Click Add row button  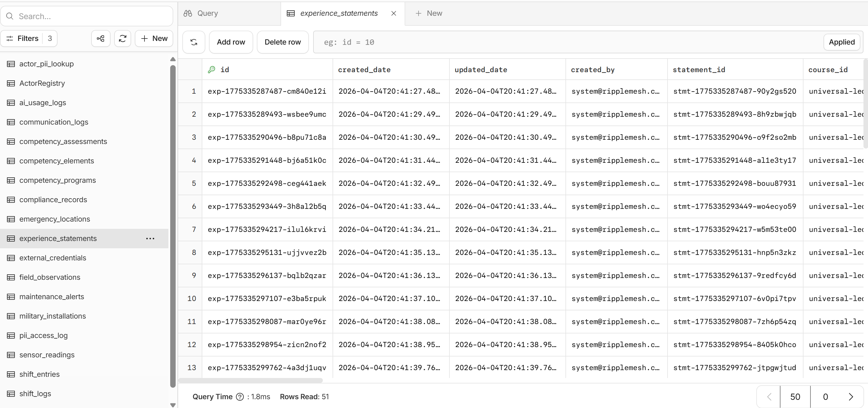coord(231,42)
